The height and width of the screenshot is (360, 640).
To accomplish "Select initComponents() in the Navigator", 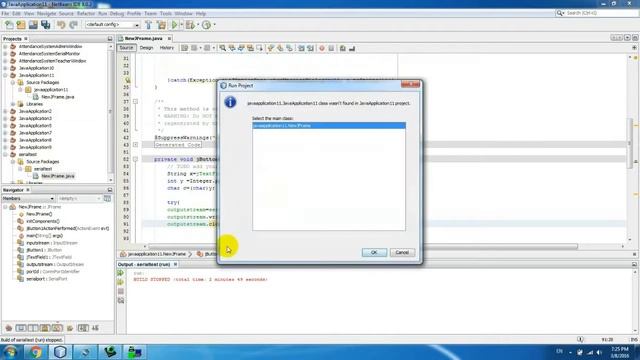I will [x=42, y=221].
